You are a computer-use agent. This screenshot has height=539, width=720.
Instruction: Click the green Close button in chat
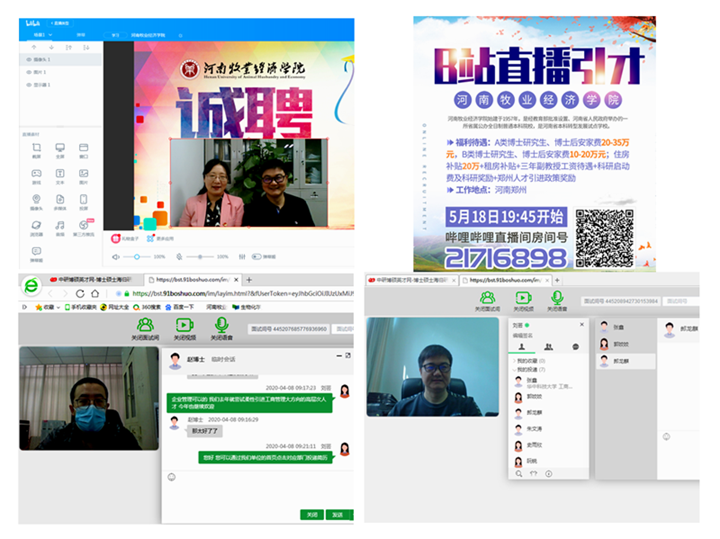click(x=312, y=515)
